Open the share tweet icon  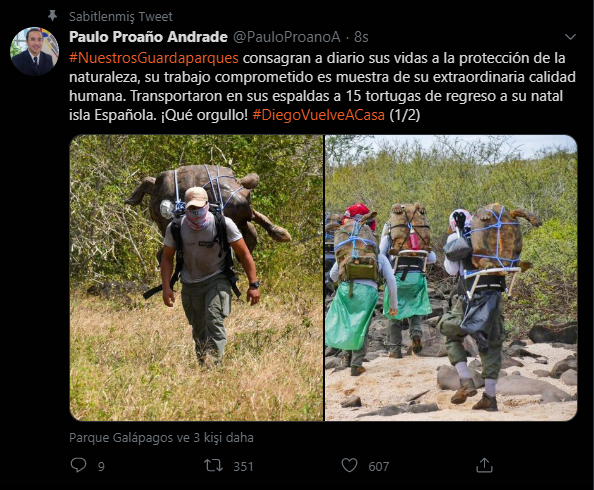click(x=484, y=465)
